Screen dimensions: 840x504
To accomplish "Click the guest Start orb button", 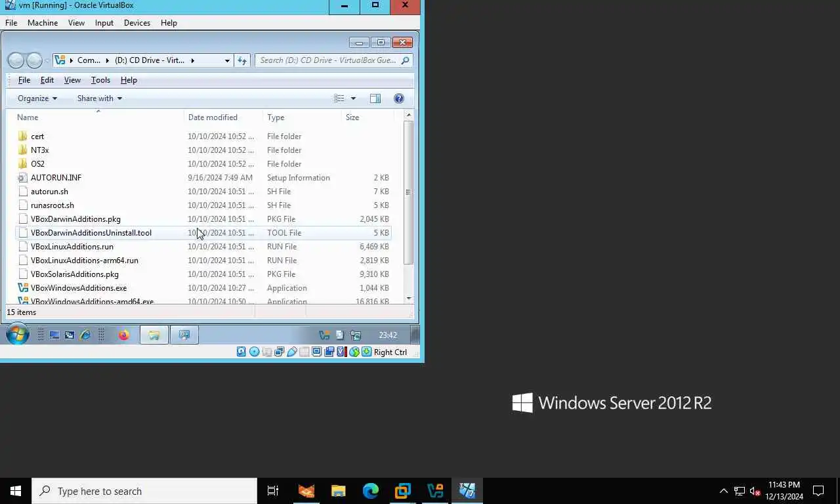I will pyautogui.click(x=18, y=335).
